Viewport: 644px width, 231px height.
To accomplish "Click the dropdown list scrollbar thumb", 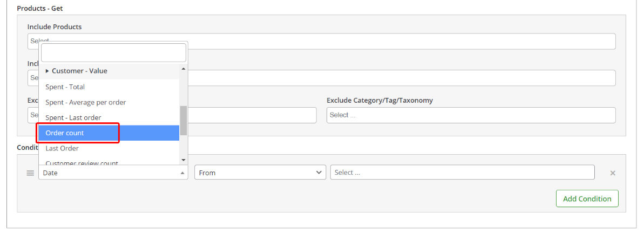I will tap(184, 121).
